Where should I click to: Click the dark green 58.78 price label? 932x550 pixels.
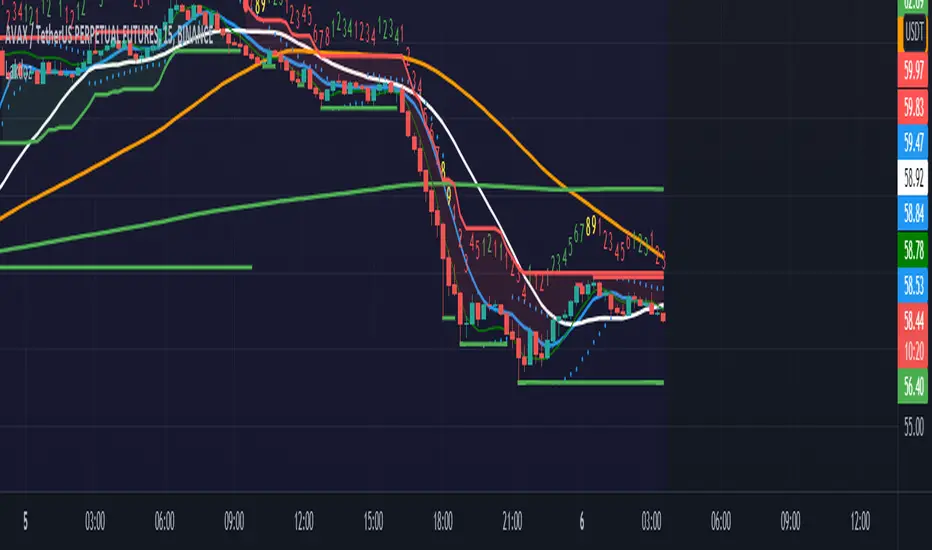tap(913, 250)
